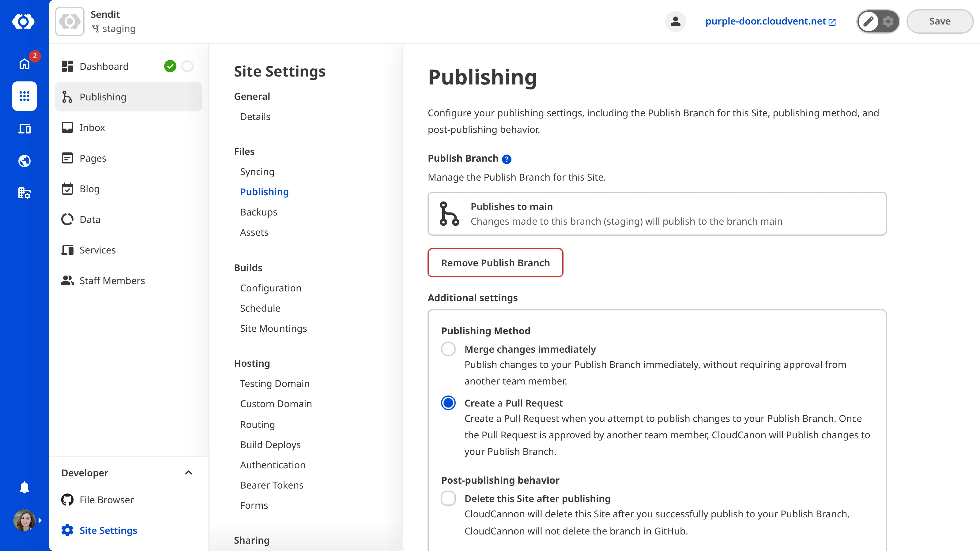The height and width of the screenshot is (551, 980).
Task: Select the Create a Pull Request option
Action: pyautogui.click(x=449, y=403)
